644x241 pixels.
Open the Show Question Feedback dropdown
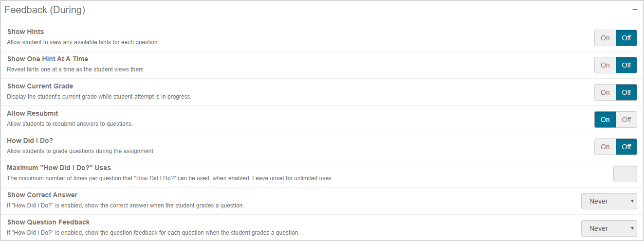click(x=609, y=228)
